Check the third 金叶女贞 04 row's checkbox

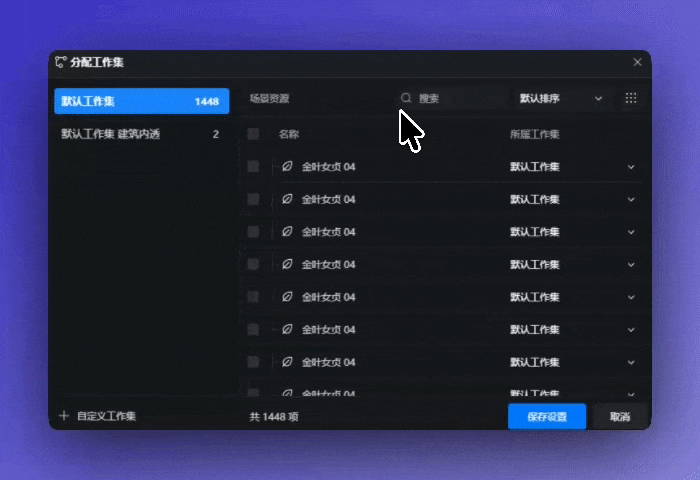pyautogui.click(x=253, y=232)
